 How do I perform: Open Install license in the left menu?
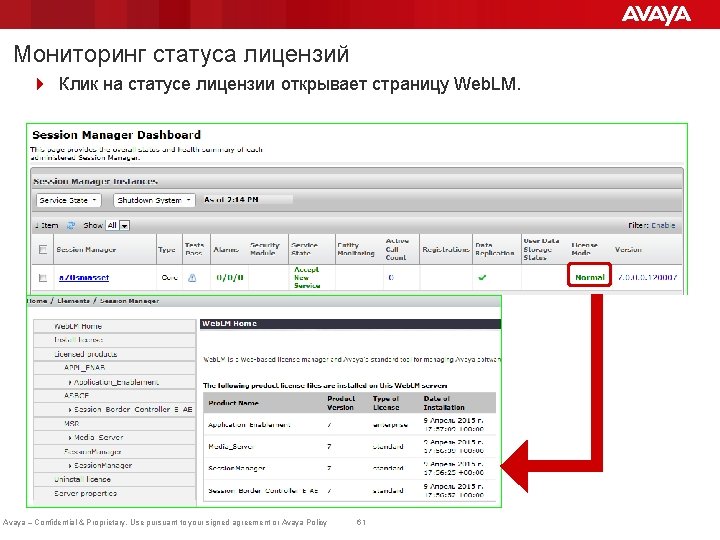coord(79,340)
